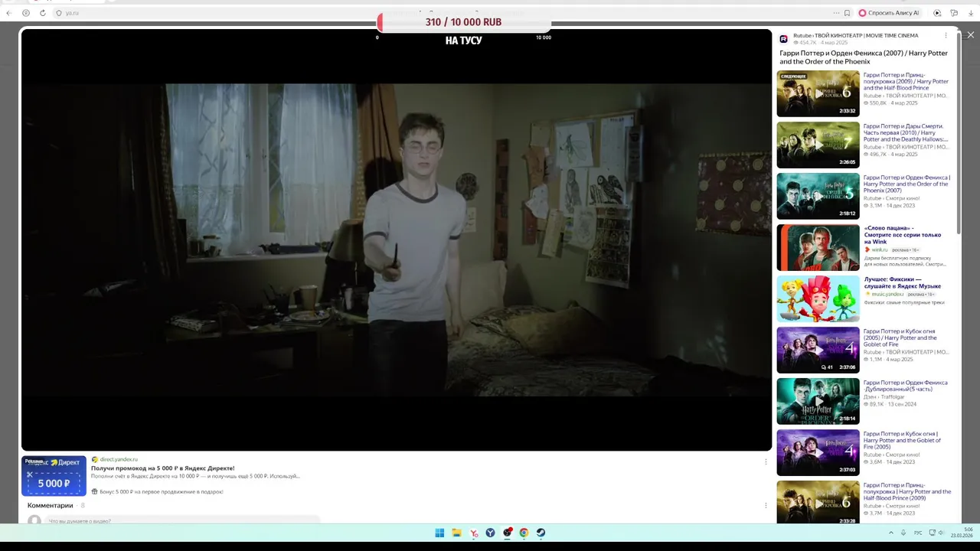
Task: Open the Фиксики Yandex Music ad thumbnail
Action: (818, 298)
